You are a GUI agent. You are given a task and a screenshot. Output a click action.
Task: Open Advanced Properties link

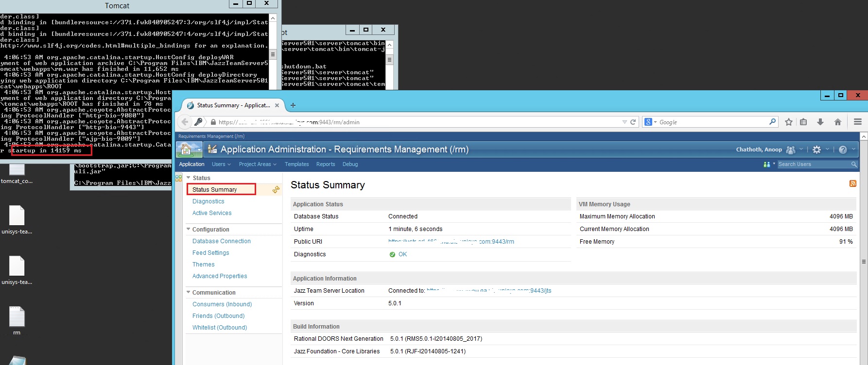click(x=220, y=276)
